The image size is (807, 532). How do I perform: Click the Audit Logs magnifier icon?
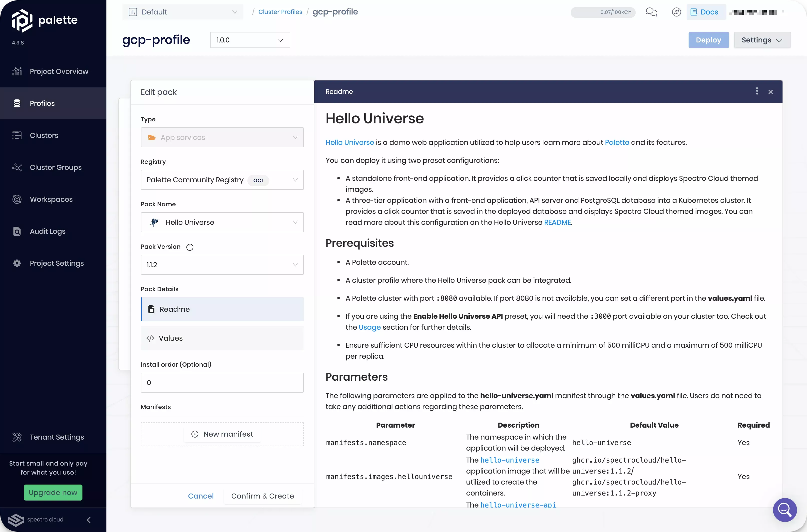pyautogui.click(x=17, y=231)
